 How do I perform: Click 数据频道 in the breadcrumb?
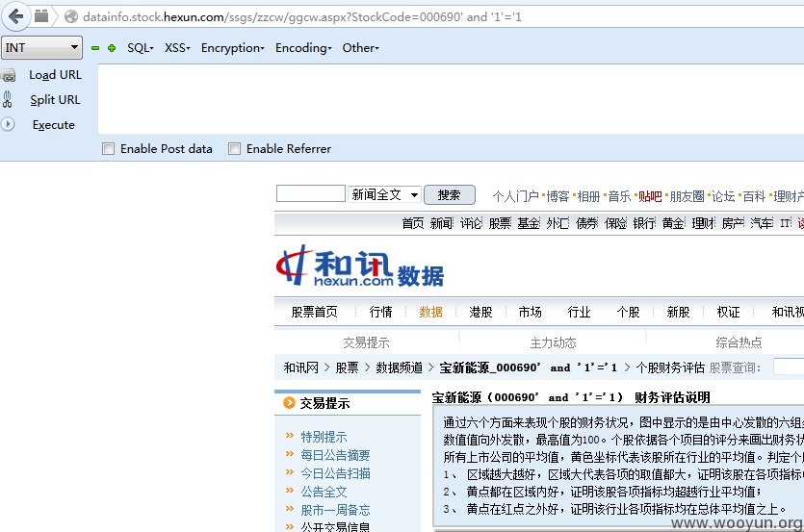399,367
